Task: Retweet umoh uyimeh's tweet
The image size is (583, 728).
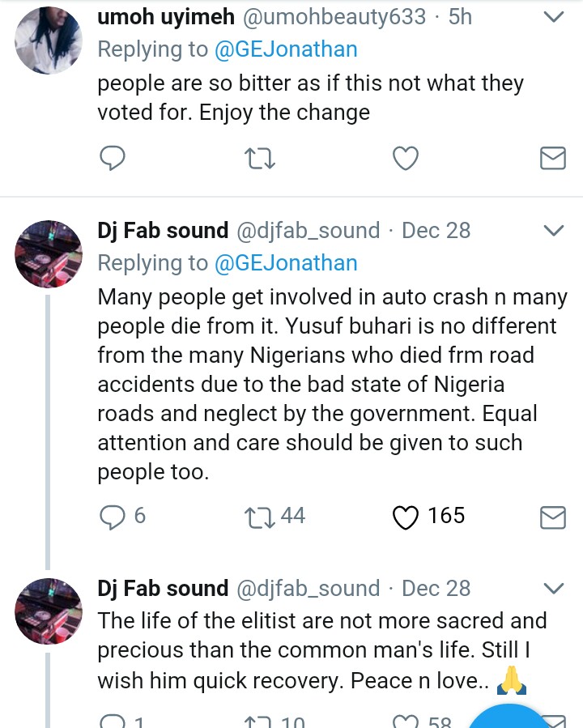Action: pos(259,158)
